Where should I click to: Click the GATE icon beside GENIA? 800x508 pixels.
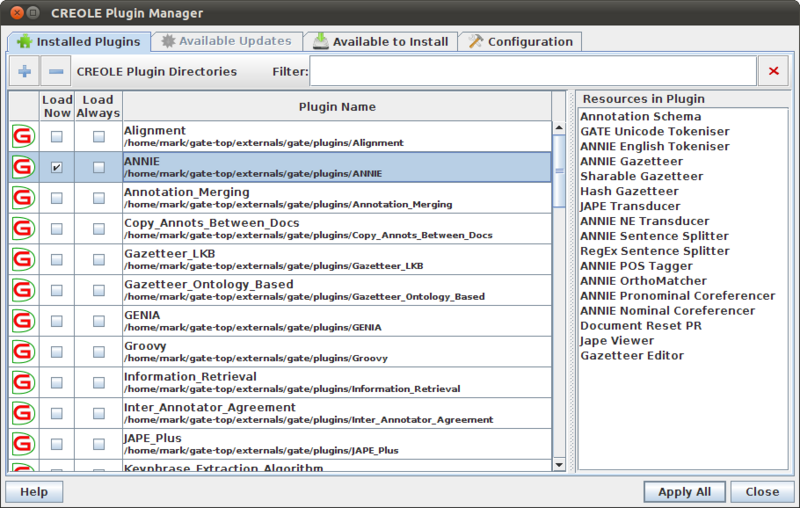point(23,321)
